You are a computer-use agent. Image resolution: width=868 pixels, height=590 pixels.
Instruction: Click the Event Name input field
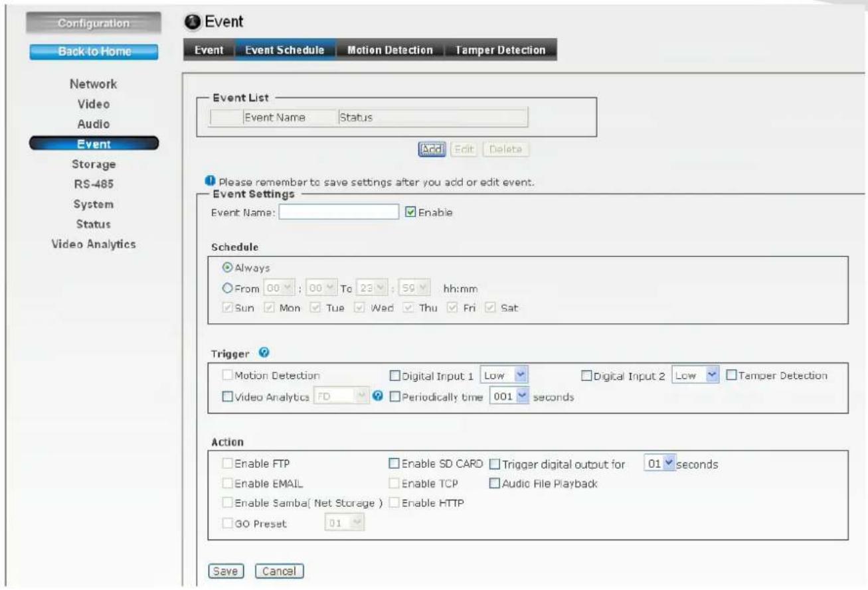point(339,212)
